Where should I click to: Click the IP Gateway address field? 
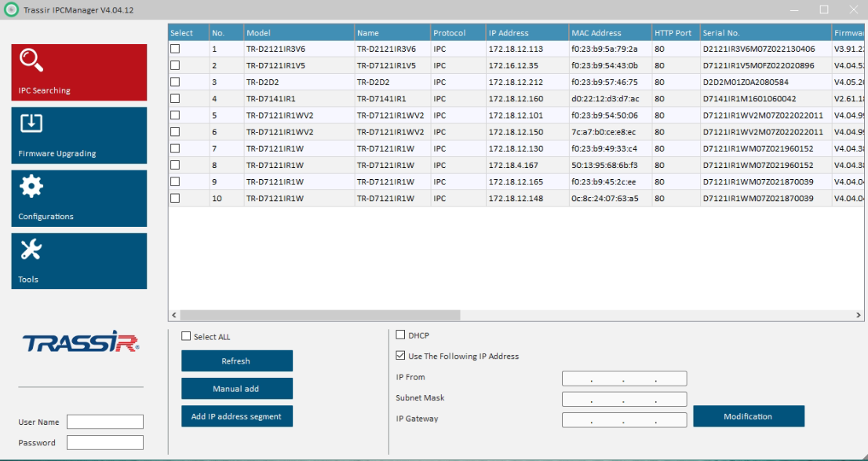(x=625, y=420)
